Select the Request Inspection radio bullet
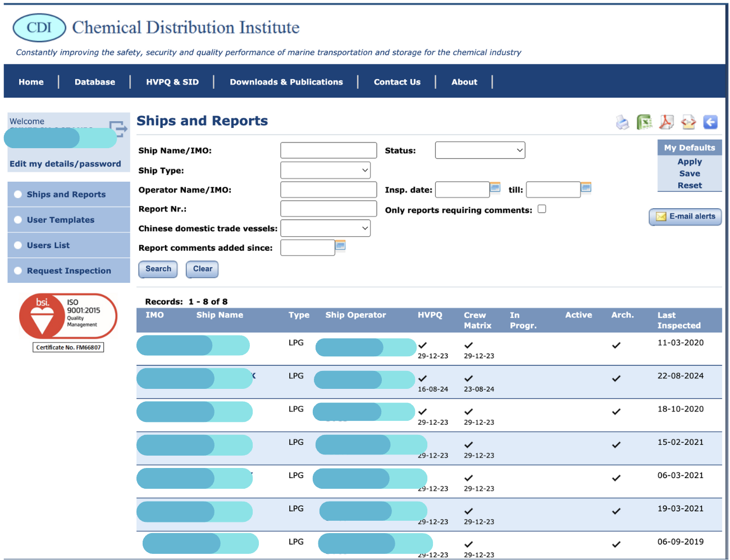This screenshot has width=730, height=560. coord(18,270)
